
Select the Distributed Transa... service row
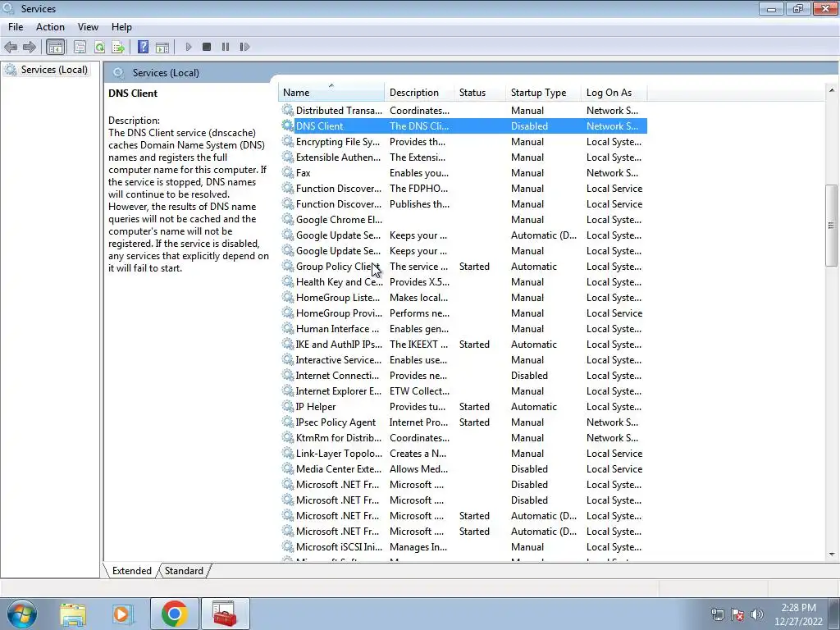tap(463, 111)
